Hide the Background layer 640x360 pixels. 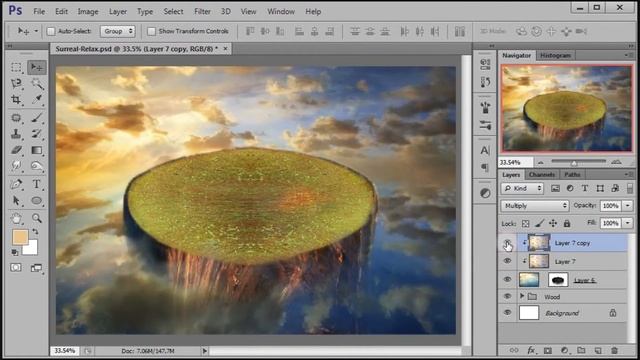(507, 313)
